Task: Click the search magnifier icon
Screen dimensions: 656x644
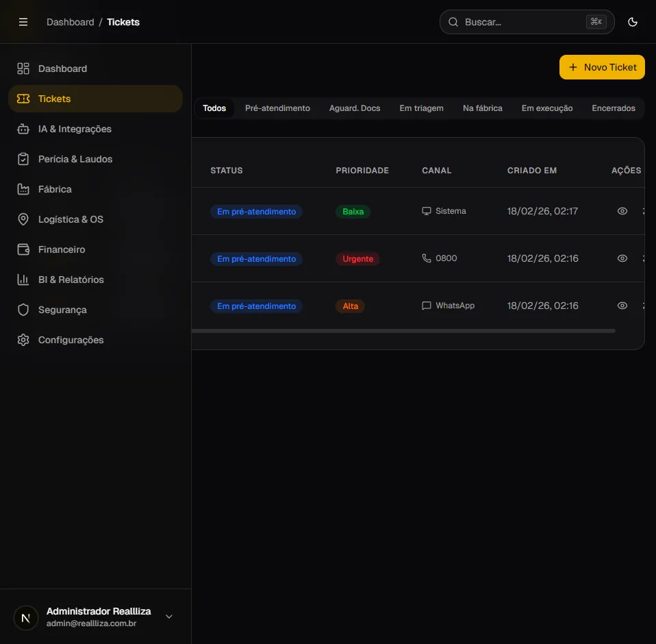Action: point(453,22)
